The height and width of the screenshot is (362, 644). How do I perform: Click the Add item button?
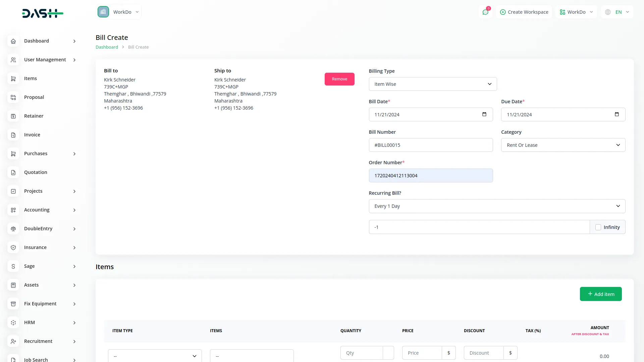pyautogui.click(x=600, y=294)
